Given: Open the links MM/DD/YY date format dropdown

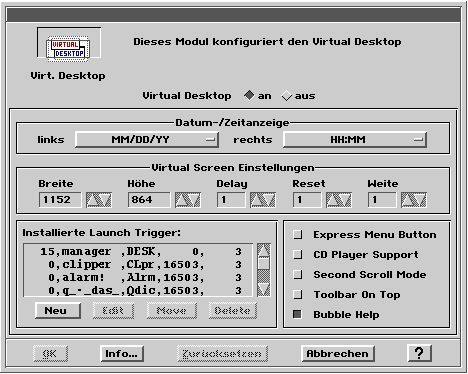Looking at the screenshot, I should (147, 140).
